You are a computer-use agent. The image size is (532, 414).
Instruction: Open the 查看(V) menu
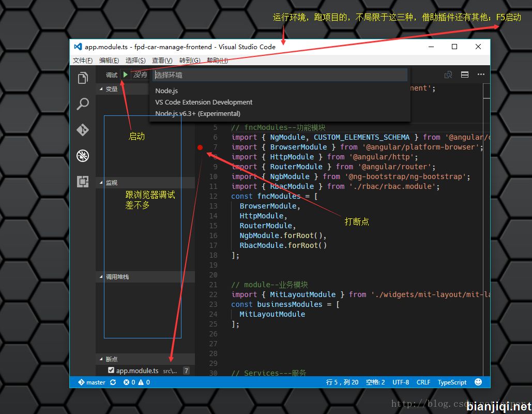click(162, 61)
